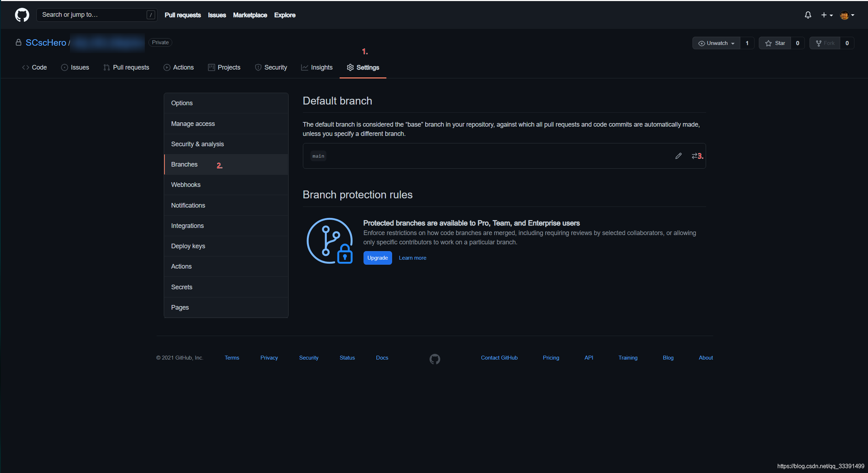Open Docs footer link
868x473 pixels.
(x=382, y=358)
